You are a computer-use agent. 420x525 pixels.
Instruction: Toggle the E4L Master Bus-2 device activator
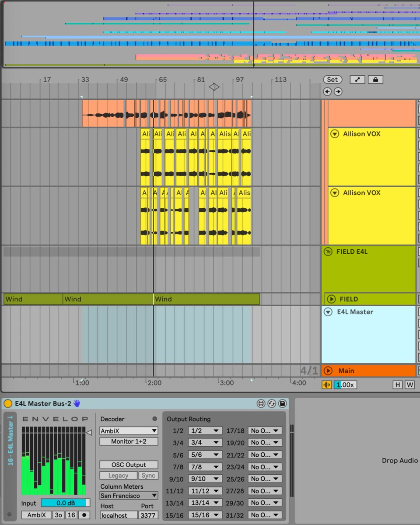(8, 403)
